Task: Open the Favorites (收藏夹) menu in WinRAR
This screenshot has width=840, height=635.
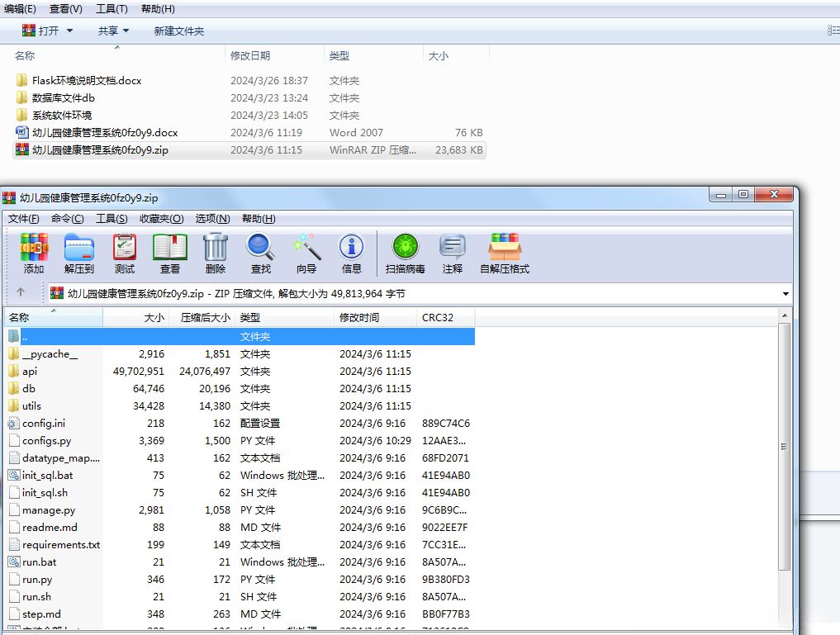Action: [x=161, y=219]
